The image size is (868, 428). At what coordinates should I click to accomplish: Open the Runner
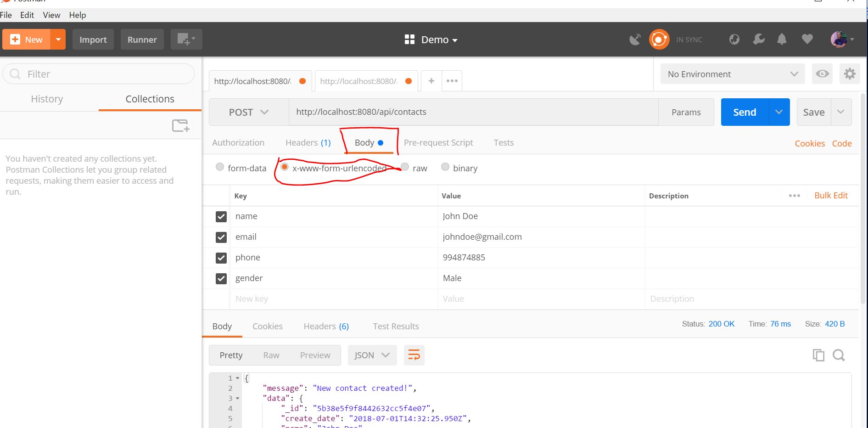pyautogui.click(x=142, y=39)
